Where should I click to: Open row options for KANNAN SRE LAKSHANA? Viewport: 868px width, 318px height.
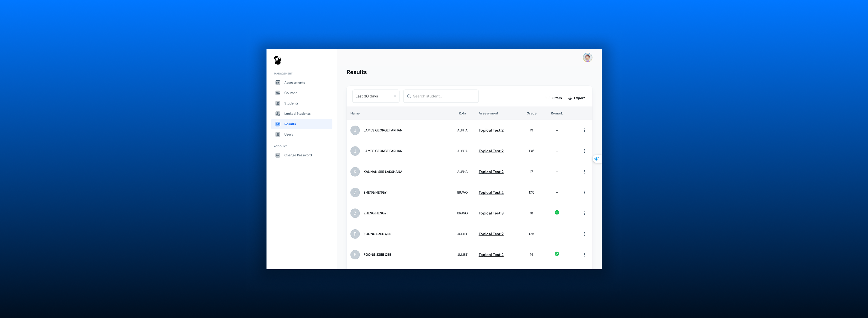coord(584,172)
